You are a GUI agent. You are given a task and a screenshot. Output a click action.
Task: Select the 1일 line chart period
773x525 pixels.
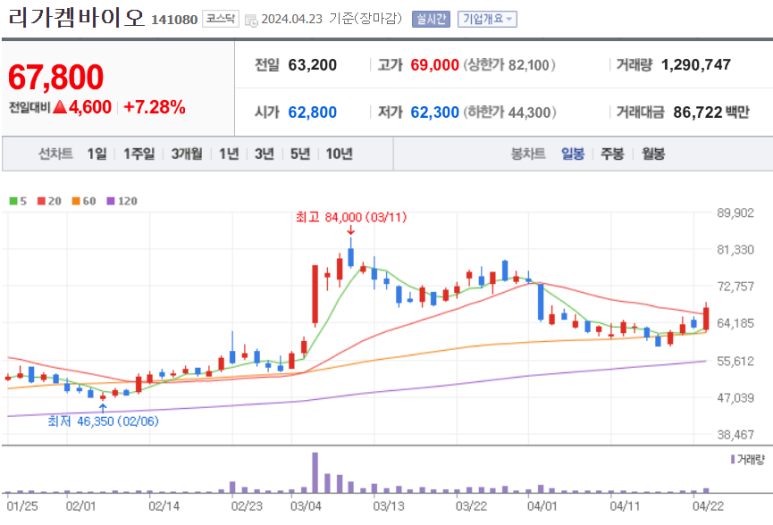click(97, 154)
